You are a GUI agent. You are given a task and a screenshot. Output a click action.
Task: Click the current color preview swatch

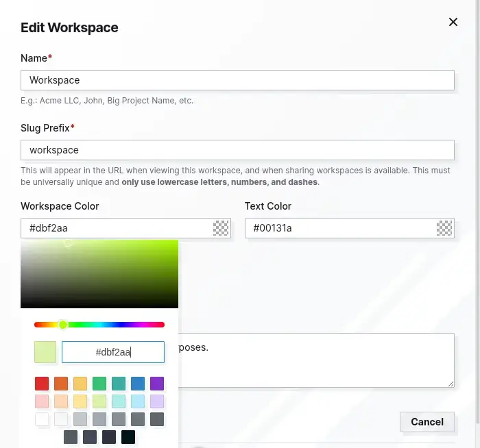[45, 352]
